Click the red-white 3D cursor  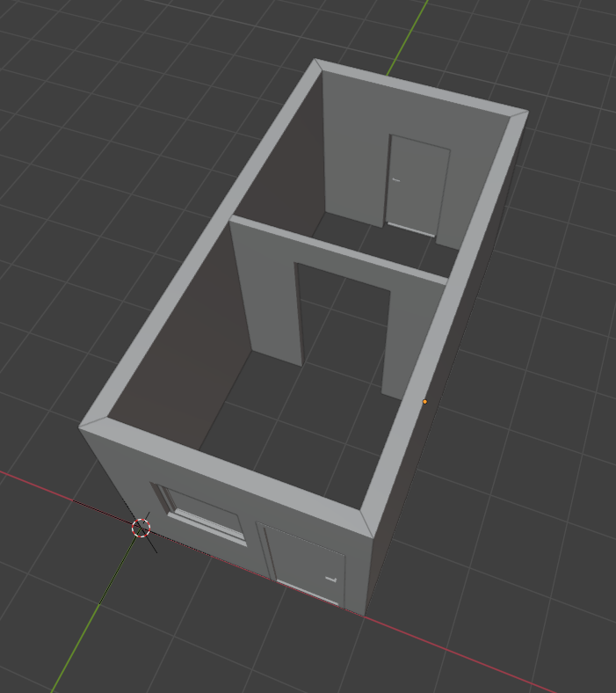[141, 528]
